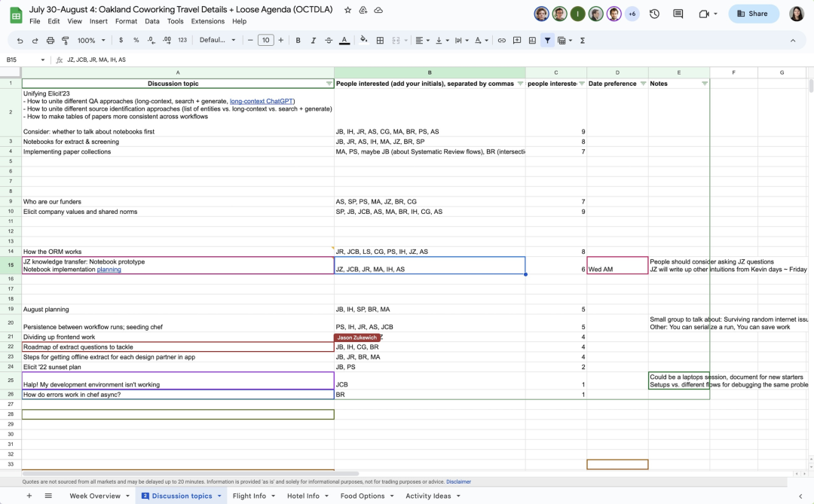Open the vertical align dropdown
This screenshot has width=814, height=504.
pos(441,41)
